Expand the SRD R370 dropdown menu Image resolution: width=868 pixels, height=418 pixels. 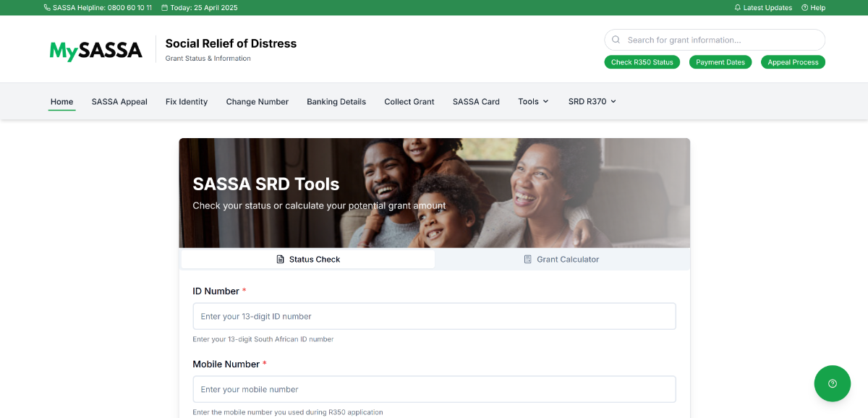pyautogui.click(x=592, y=101)
